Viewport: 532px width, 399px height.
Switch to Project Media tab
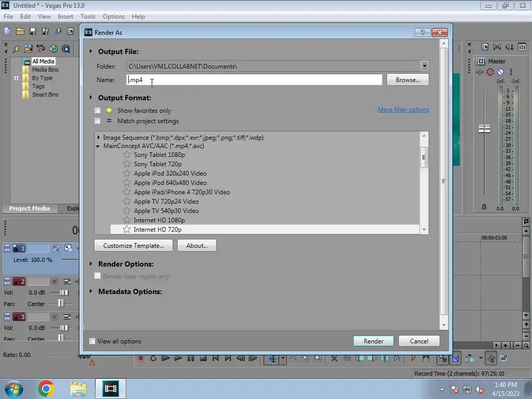click(30, 208)
